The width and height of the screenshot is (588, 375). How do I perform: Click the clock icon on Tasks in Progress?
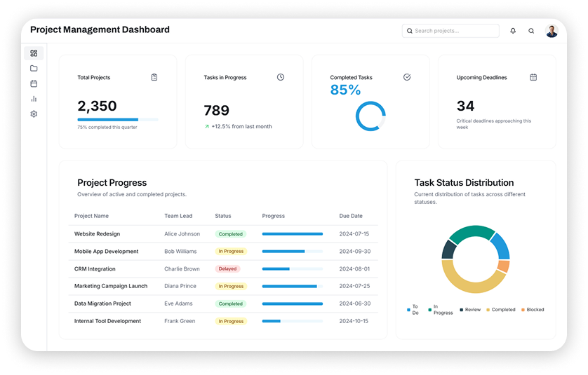[281, 77]
